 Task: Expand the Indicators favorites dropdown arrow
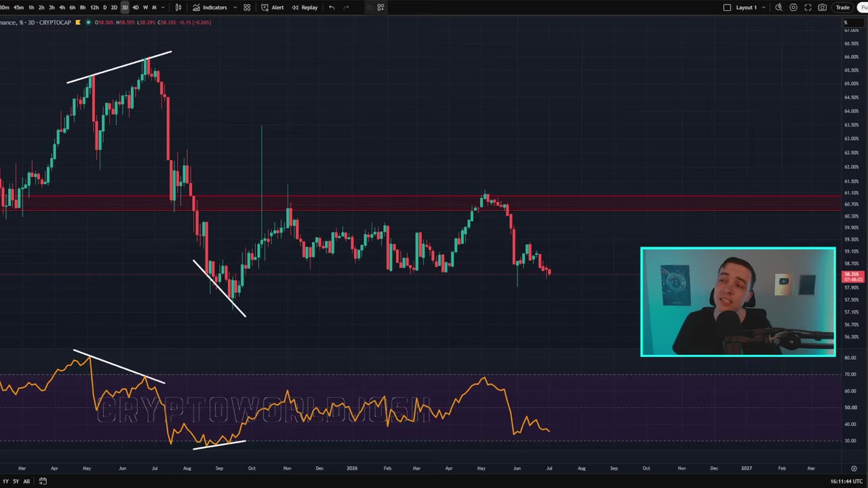tap(235, 7)
